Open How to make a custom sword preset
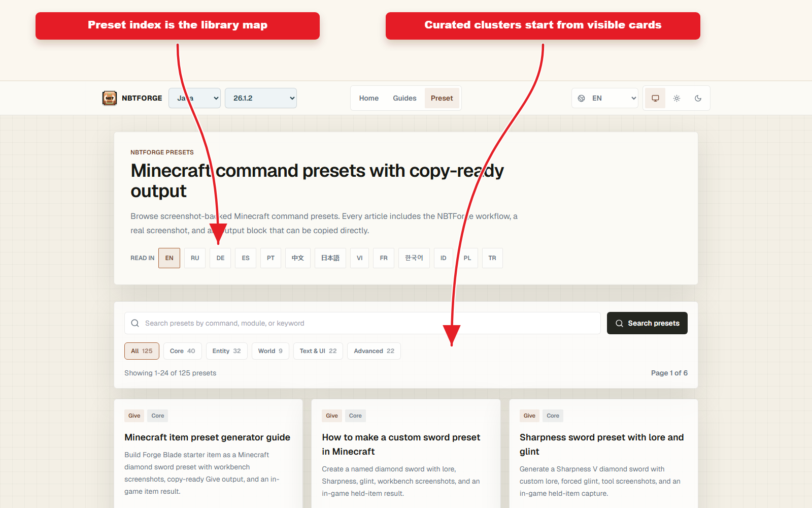 [401, 444]
